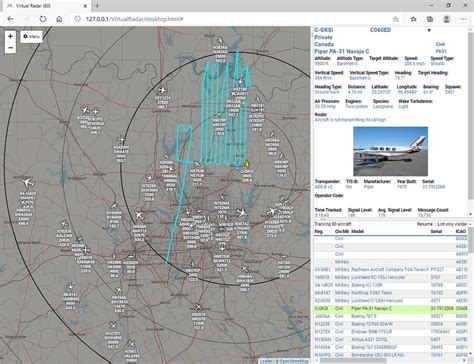
Task: Click the aircraft list horizontal scrollbar
Action: (353, 361)
